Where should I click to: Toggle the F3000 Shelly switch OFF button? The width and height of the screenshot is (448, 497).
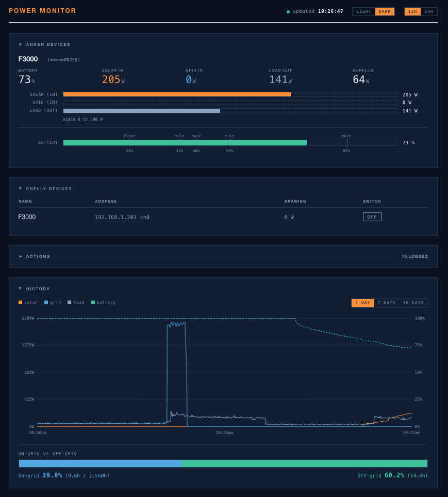(372, 217)
